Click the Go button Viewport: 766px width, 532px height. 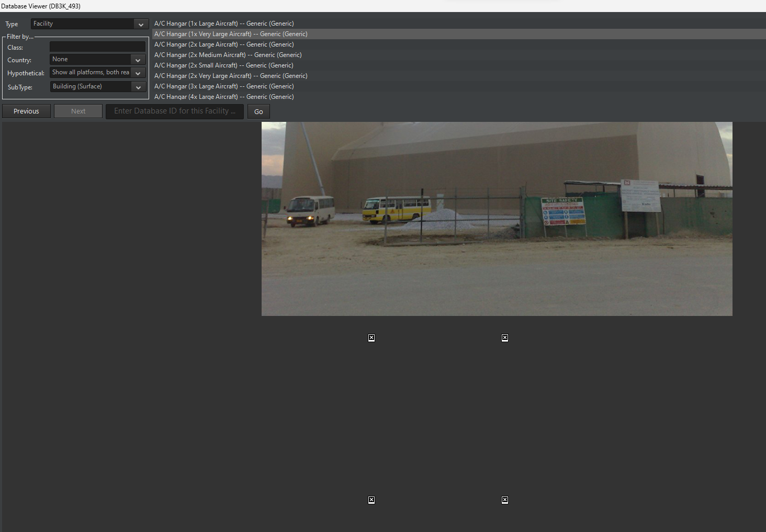[258, 112]
